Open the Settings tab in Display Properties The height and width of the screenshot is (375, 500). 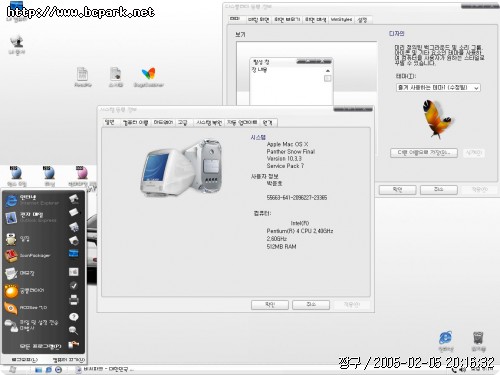click(x=362, y=20)
